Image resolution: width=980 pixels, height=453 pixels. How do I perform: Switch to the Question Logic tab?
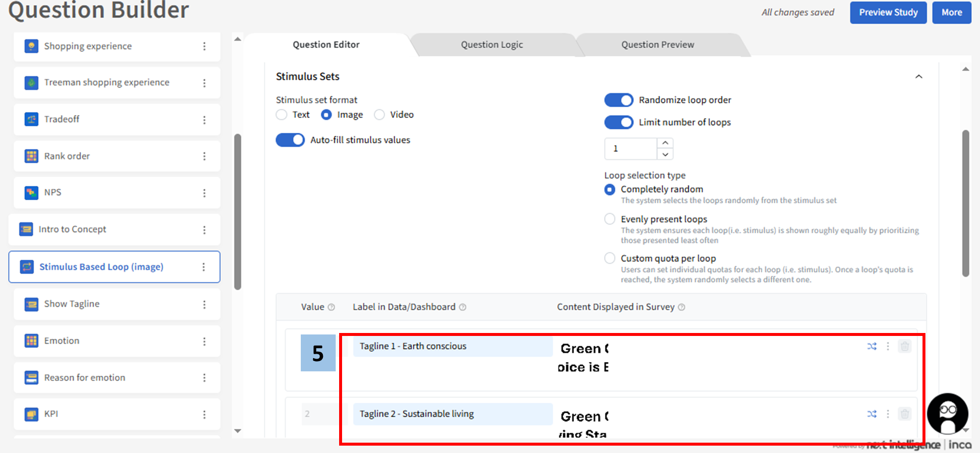(491, 45)
